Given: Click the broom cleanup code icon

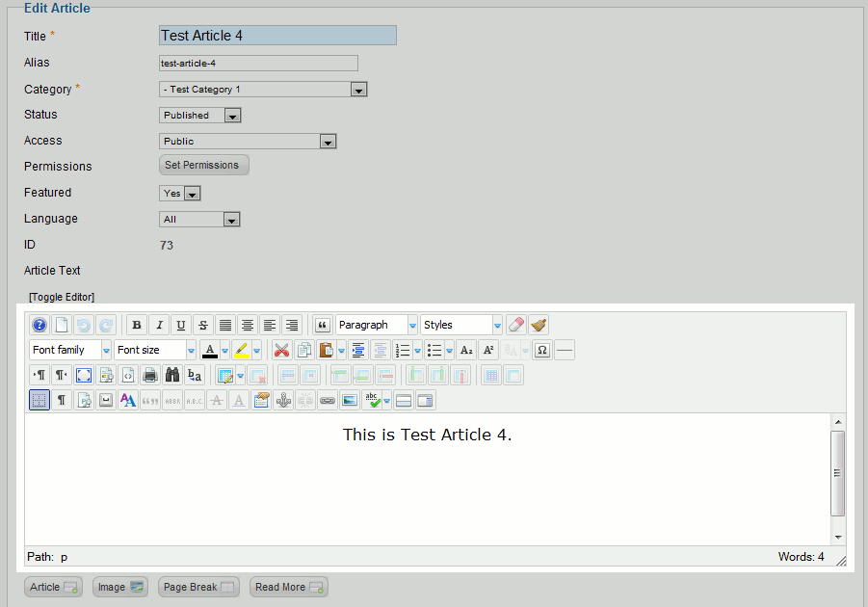Looking at the screenshot, I should pos(539,325).
